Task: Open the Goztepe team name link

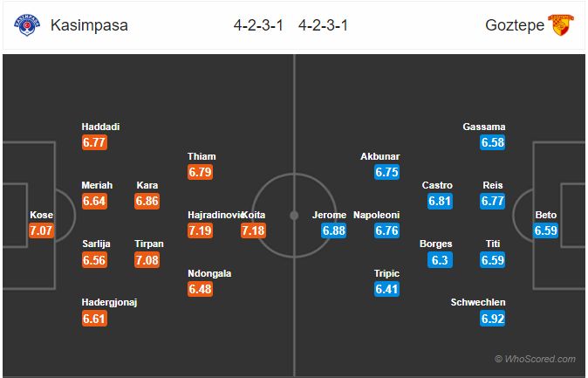Action: click(x=515, y=25)
